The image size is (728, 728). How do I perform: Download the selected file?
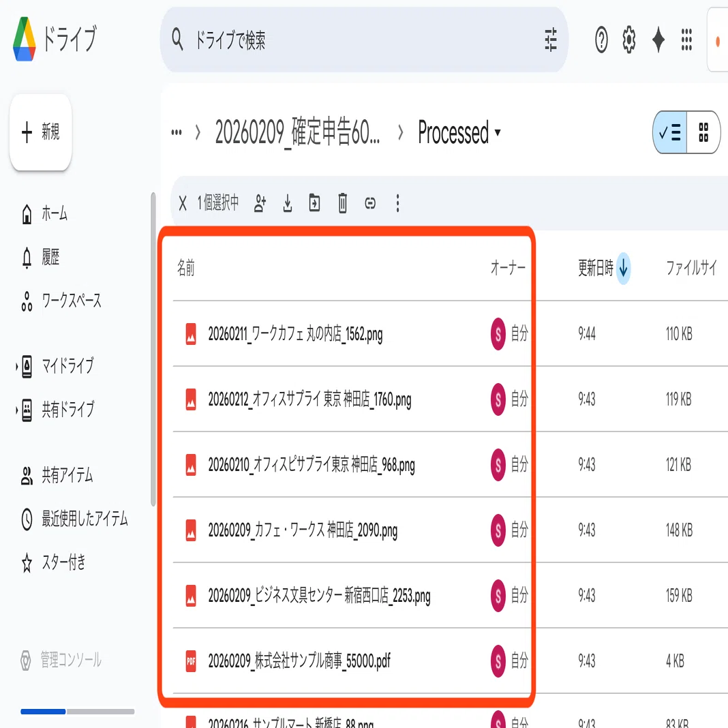tap(288, 203)
